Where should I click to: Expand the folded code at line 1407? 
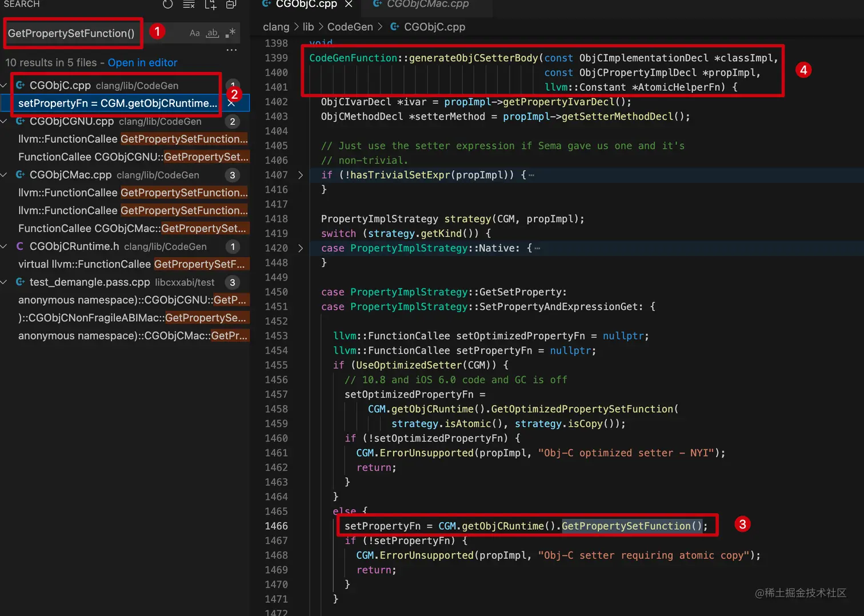click(301, 175)
